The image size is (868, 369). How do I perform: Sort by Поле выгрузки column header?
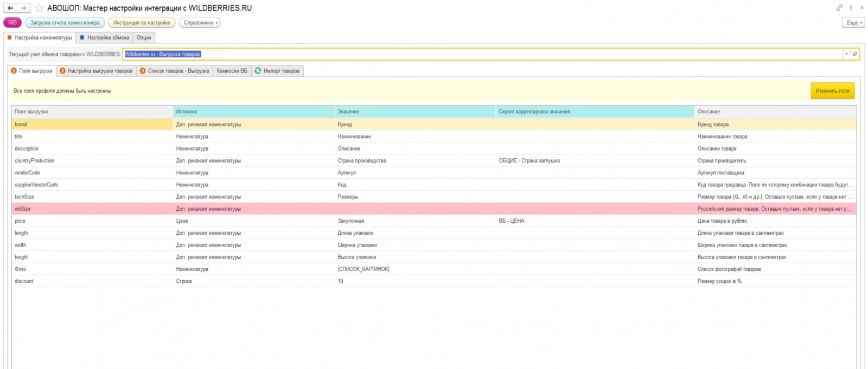click(92, 112)
